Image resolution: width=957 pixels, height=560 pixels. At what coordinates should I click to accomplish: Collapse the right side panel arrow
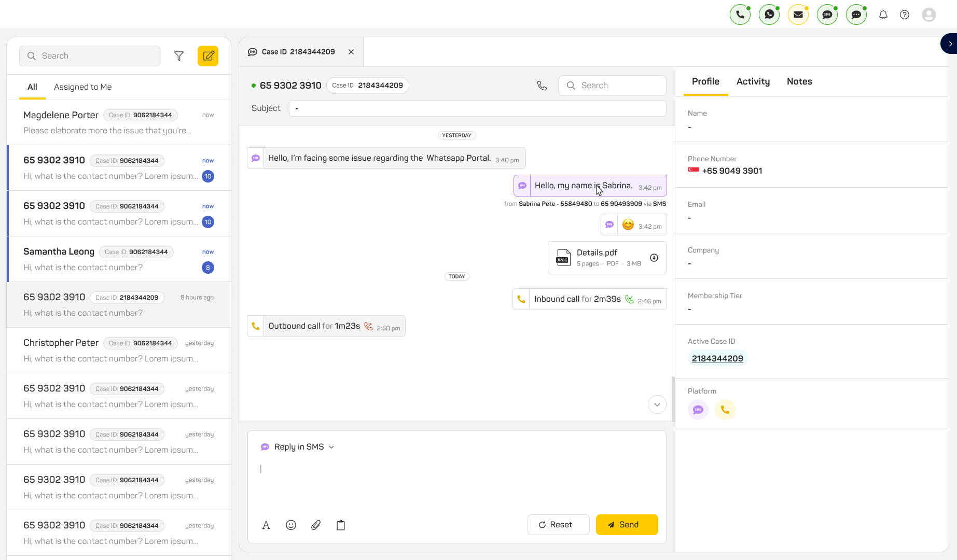click(949, 44)
